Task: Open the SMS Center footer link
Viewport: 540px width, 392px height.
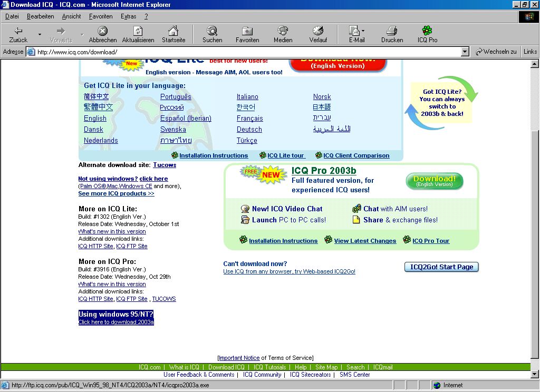Action: pos(355,375)
